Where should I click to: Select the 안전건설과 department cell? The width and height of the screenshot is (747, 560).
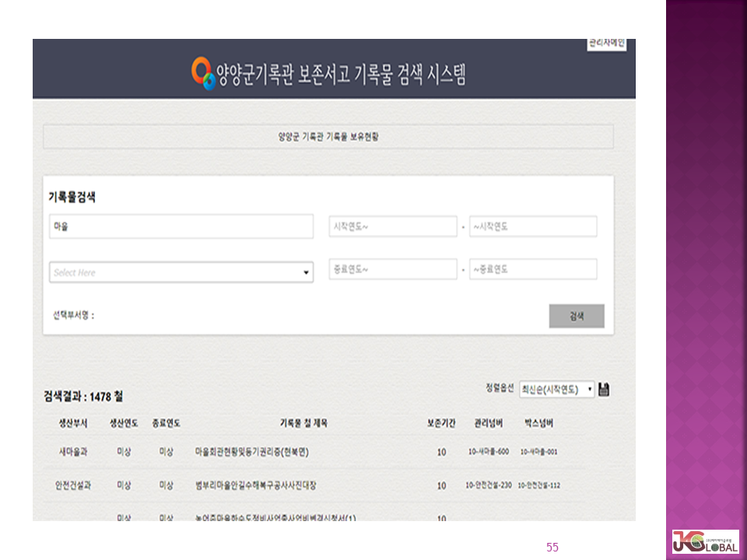pyautogui.click(x=73, y=485)
